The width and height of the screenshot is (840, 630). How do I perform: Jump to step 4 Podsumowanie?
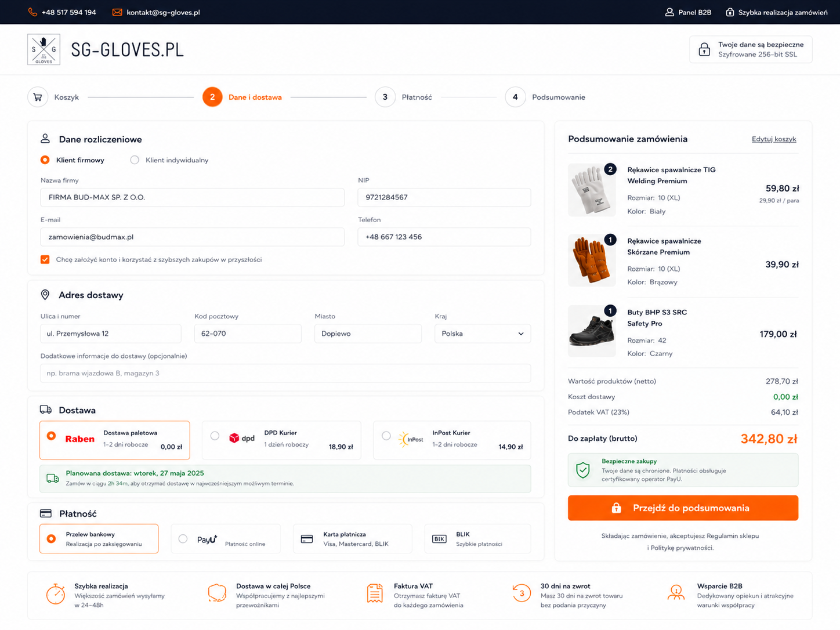(545, 97)
